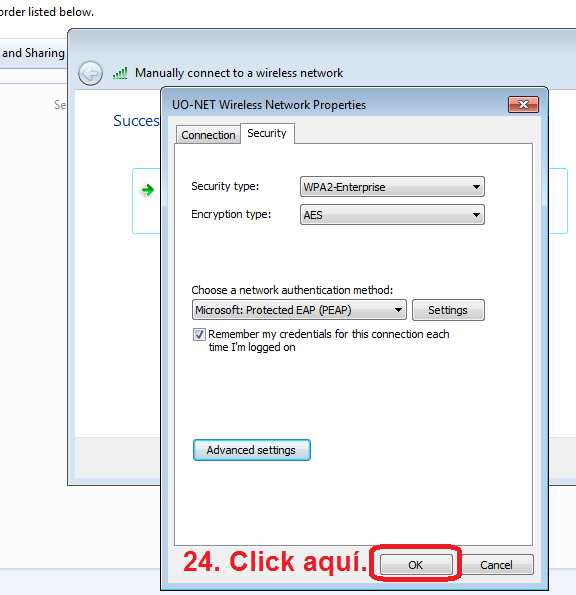Click the Manually connect to a wireless network title
576x595 pixels.
[x=239, y=73]
